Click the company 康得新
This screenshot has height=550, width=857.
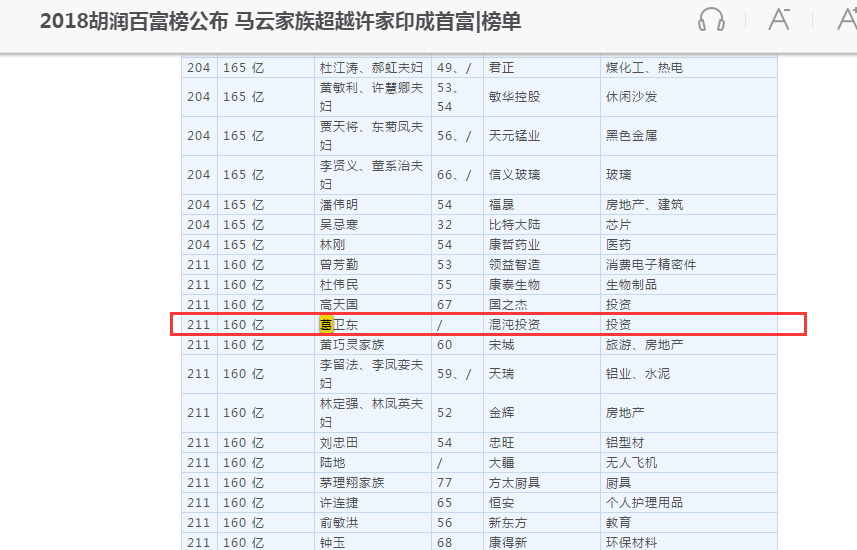pyautogui.click(x=508, y=543)
